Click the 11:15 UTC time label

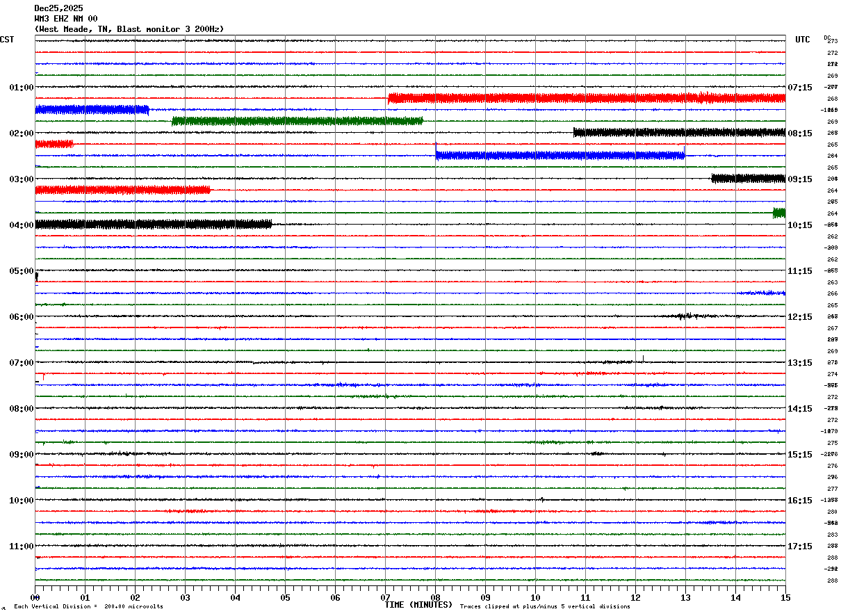pos(800,271)
